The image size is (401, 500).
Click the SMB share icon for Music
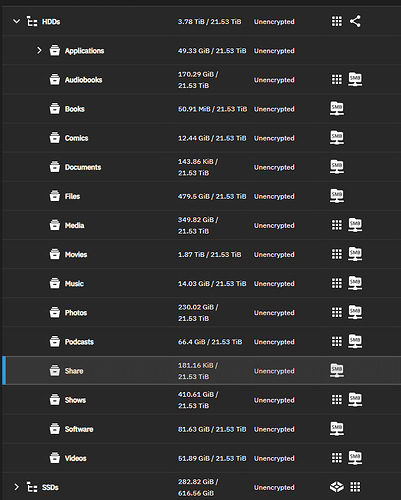pos(355,283)
